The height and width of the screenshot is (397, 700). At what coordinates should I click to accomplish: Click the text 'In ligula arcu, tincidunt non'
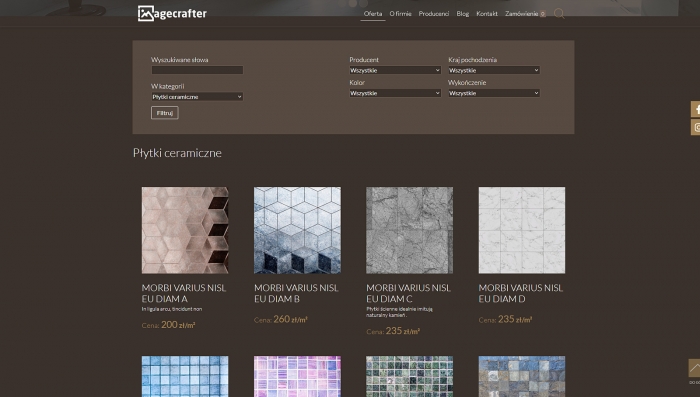[x=172, y=309]
